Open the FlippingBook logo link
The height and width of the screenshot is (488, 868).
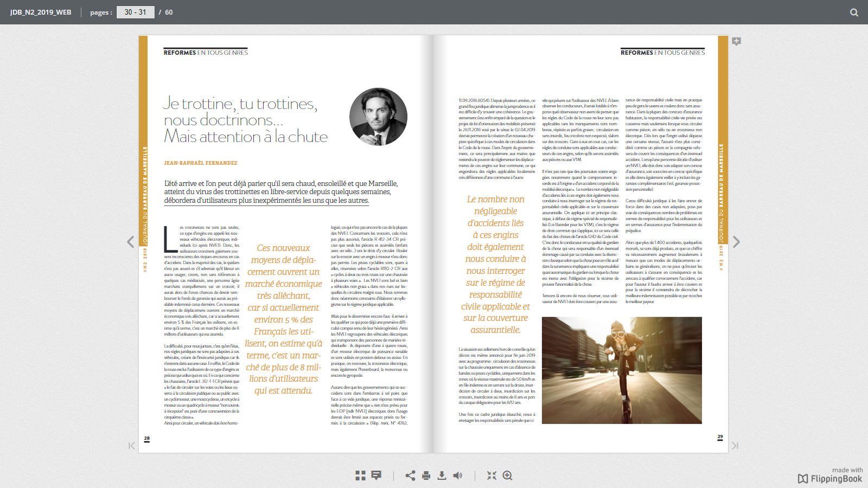click(830, 478)
